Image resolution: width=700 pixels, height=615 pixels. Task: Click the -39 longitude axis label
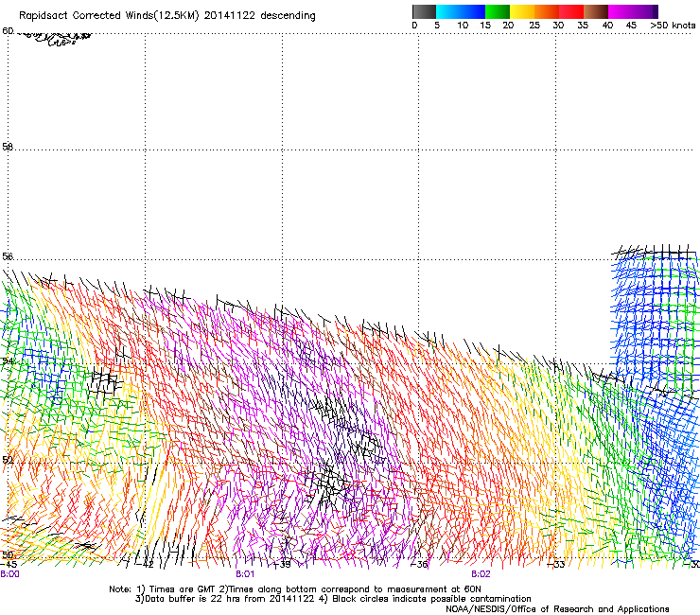click(x=282, y=564)
